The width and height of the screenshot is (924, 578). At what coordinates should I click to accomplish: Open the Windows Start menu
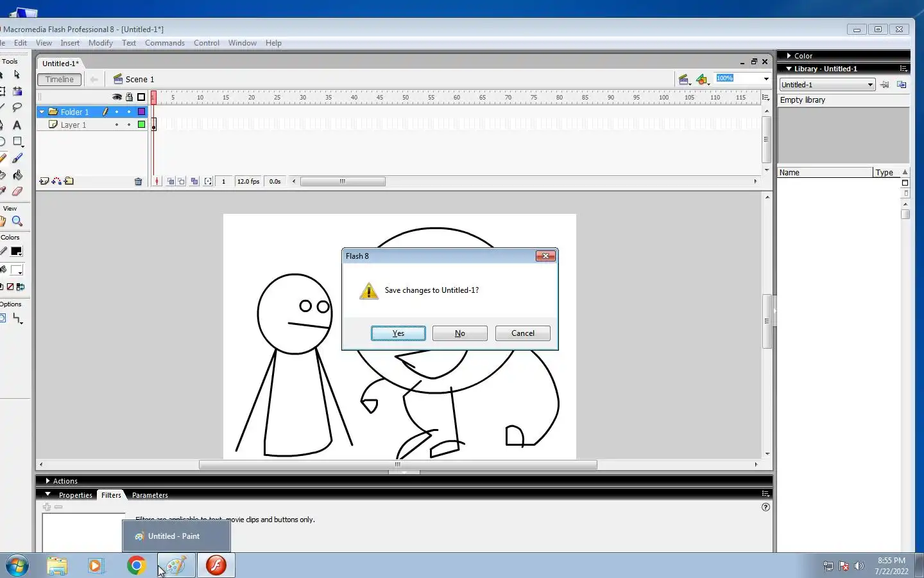tap(17, 566)
